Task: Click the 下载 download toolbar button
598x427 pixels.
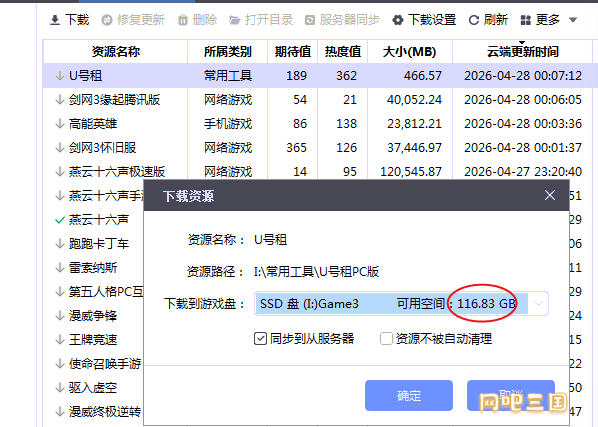Action: [x=69, y=20]
